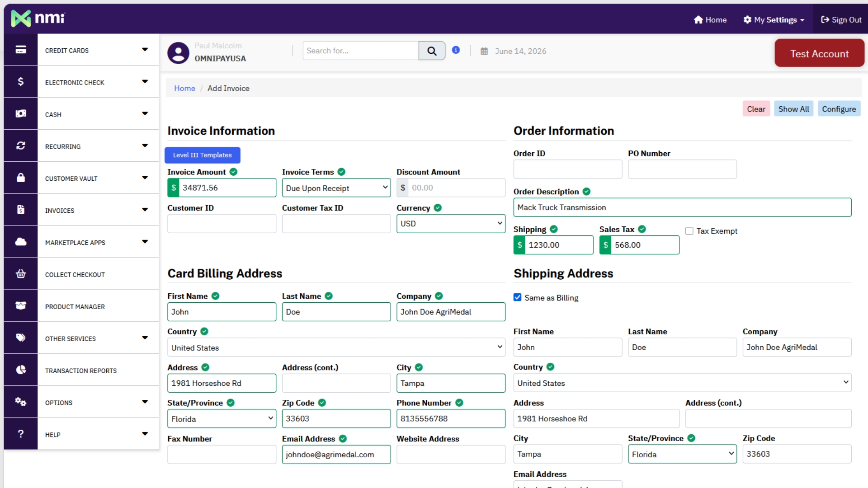Click the Website Address input field
The image size is (868, 488).
click(451, 455)
